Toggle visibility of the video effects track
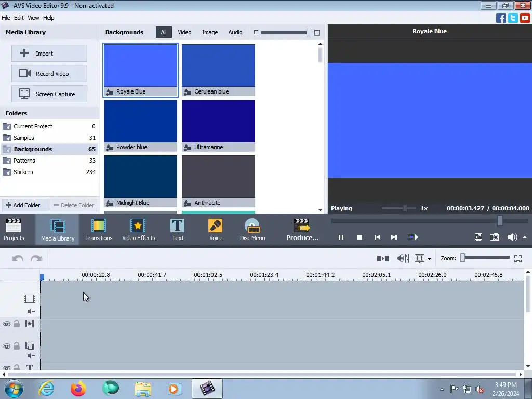This screenshot has width=532, height=399. pyautogui.click(x=6, y=324)
